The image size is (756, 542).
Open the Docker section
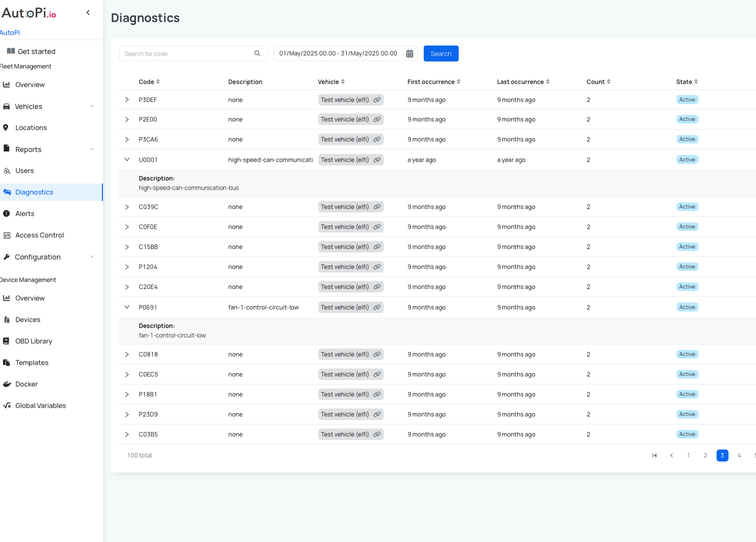[26, 384]
